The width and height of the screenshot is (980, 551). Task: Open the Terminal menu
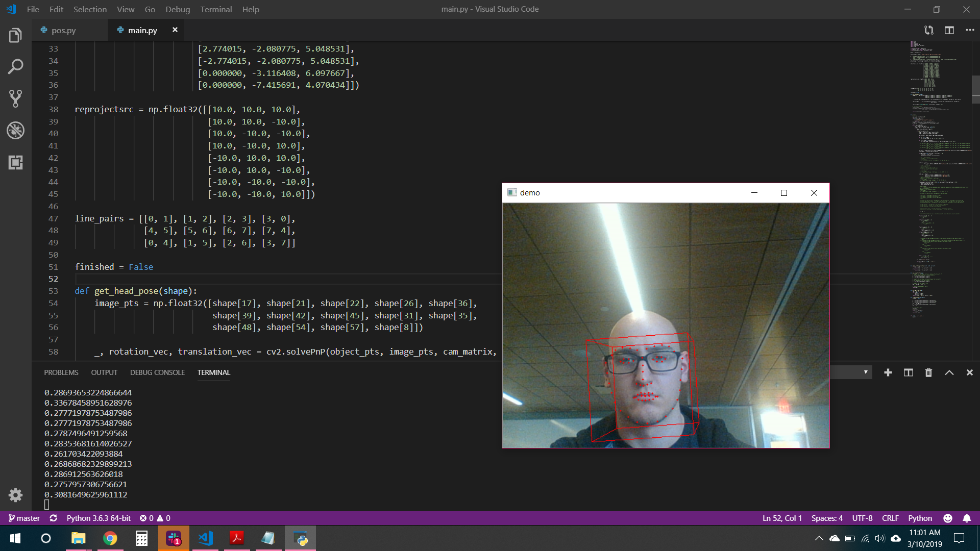tap(216, 9)
